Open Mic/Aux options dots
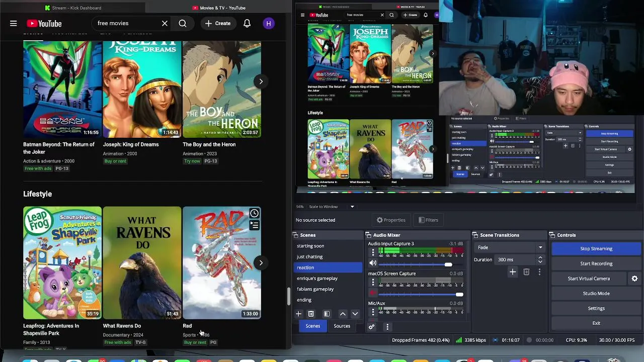644x362 pixels. pos(373,312)
